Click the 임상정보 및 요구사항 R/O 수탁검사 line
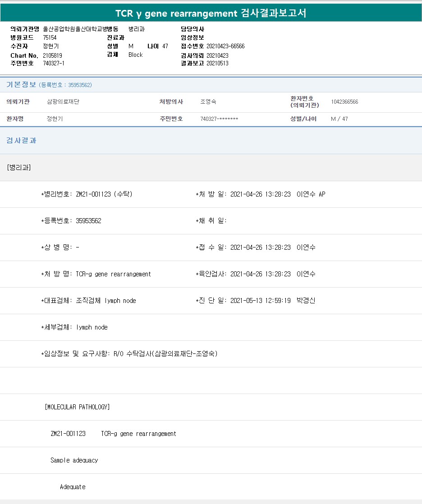 pyautogui.click(x=129, y=354)
